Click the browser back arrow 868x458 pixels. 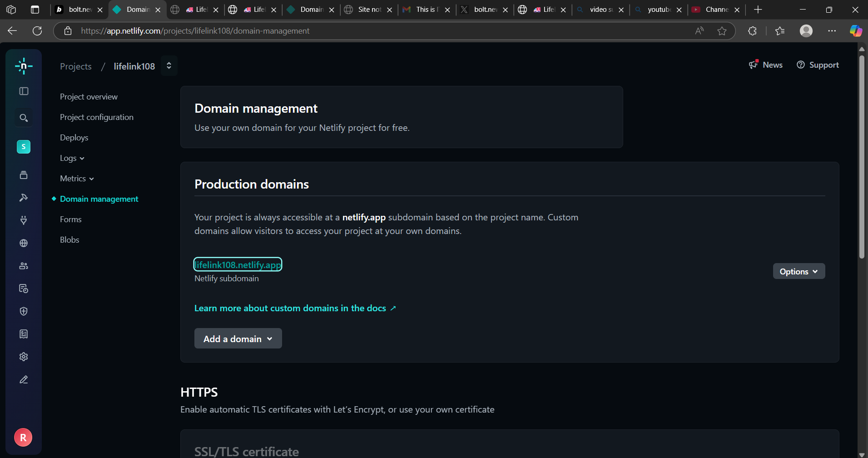12,31
